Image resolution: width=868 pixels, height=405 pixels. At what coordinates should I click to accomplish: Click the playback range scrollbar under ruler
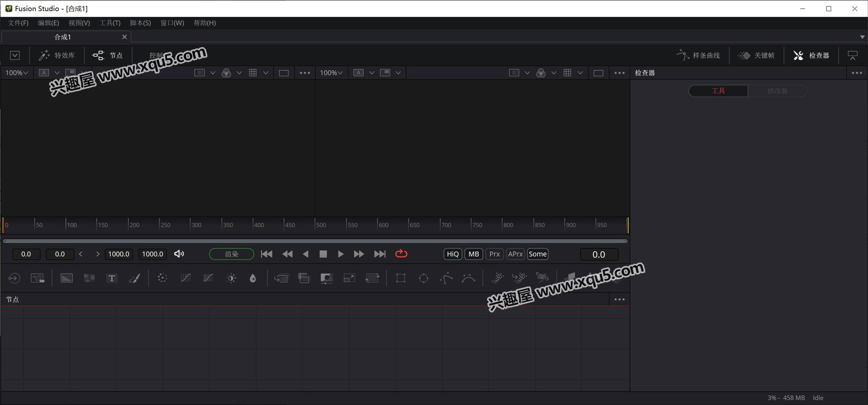click(315, 241)
